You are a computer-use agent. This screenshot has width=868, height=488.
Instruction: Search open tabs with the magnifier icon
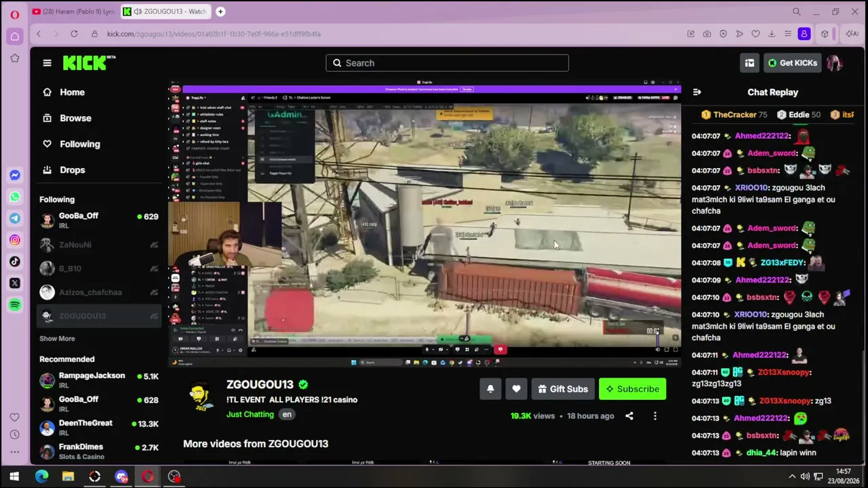point(797,12)
